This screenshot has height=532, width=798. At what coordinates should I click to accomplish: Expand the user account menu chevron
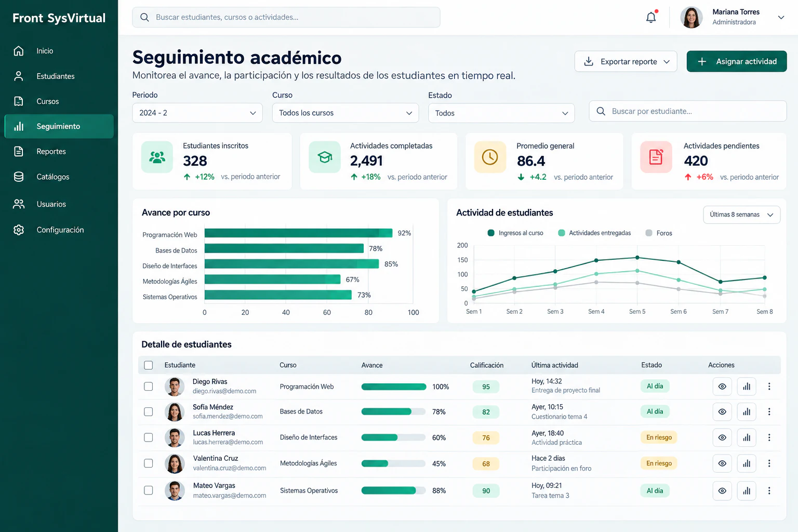coord(781,17)
